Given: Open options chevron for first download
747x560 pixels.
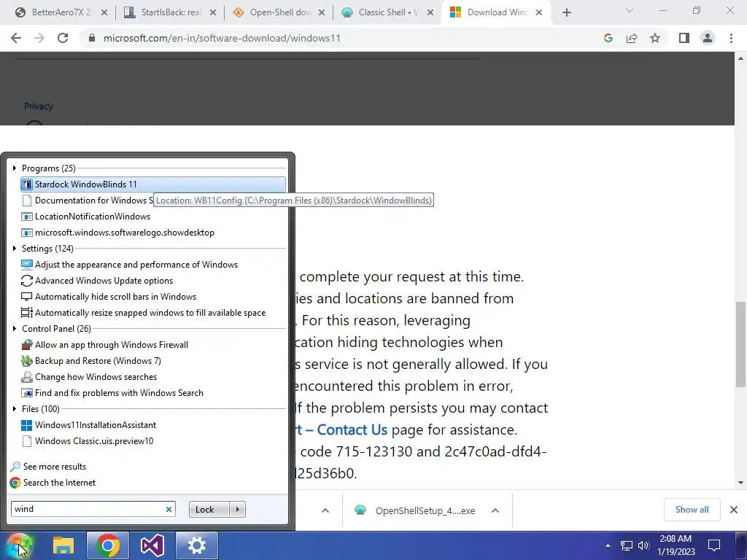Looking at the screenshot, I should pos(325,510).
